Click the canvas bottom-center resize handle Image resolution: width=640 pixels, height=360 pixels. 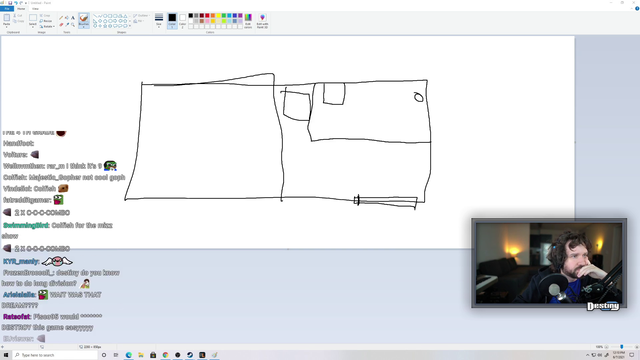point(288,249)
